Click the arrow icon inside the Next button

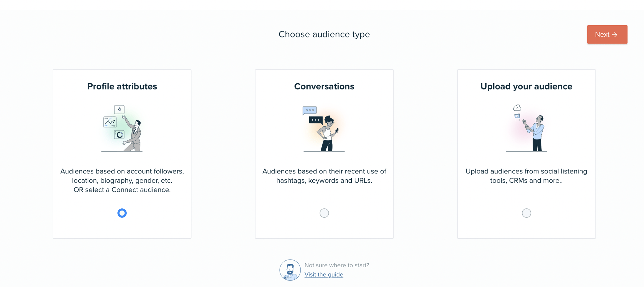[615, 34]
